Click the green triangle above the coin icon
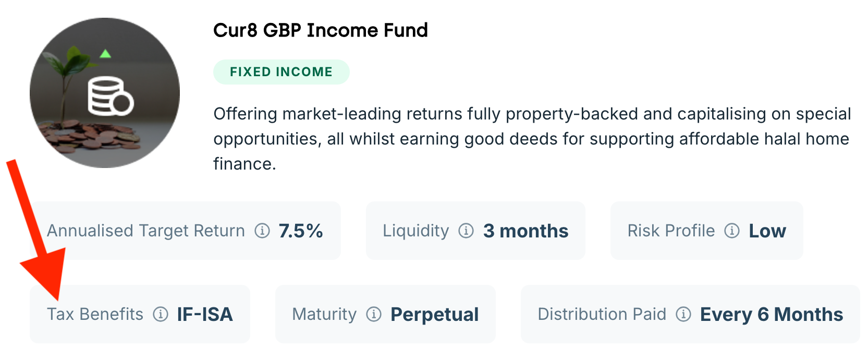The image size is (868, 359). coord(105,53)
